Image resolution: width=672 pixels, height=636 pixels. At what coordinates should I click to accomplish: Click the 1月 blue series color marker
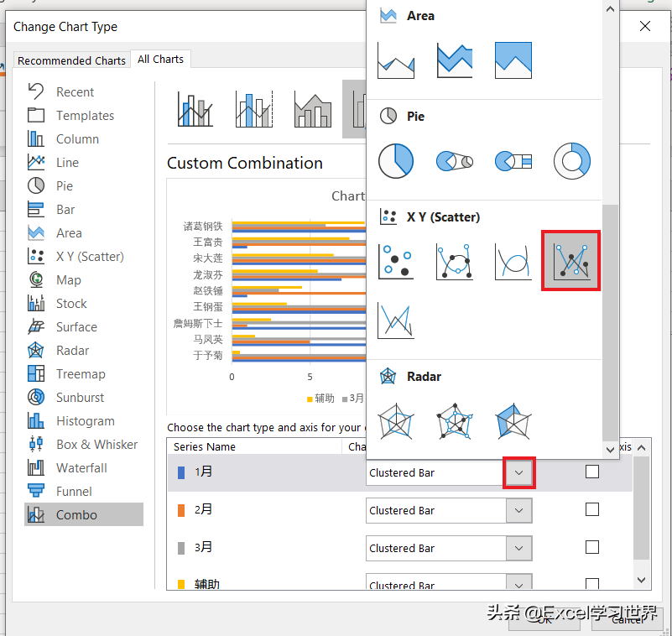[x=181, y=472]
